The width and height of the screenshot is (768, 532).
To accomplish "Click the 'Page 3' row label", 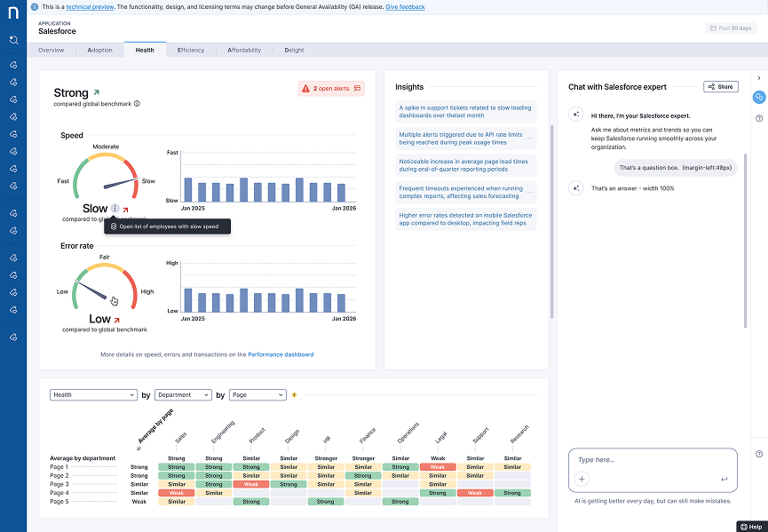I will click(x=59, y=484).
